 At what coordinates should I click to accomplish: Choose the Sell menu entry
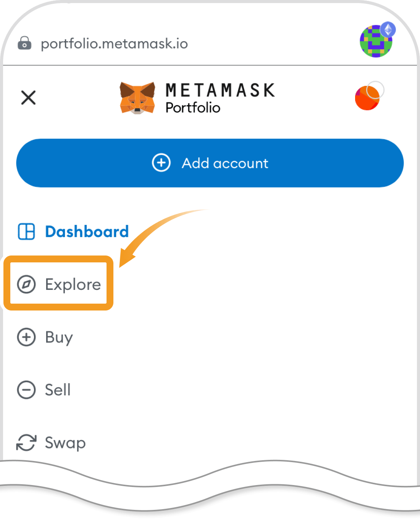click(x=44, y=390)
